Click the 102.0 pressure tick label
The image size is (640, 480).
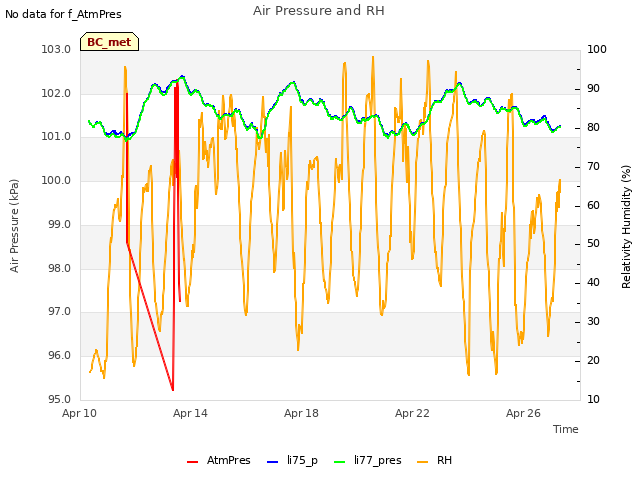[x=56, y=93]
